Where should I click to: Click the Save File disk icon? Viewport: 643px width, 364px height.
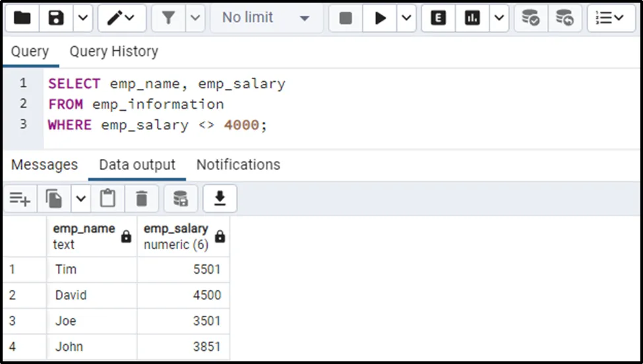(57, 18)
